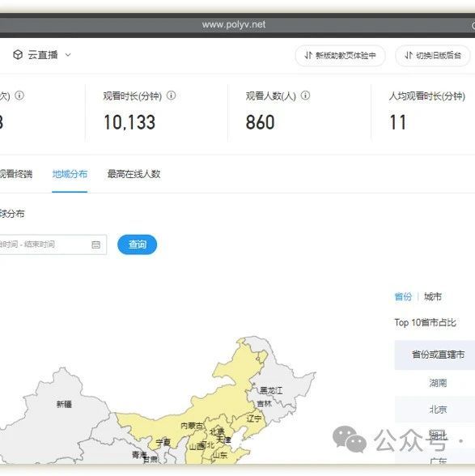Click the info icon beside 次)
Image resolution: width=475 pixels, height=476 pixels.
click(x=19, y=96)
